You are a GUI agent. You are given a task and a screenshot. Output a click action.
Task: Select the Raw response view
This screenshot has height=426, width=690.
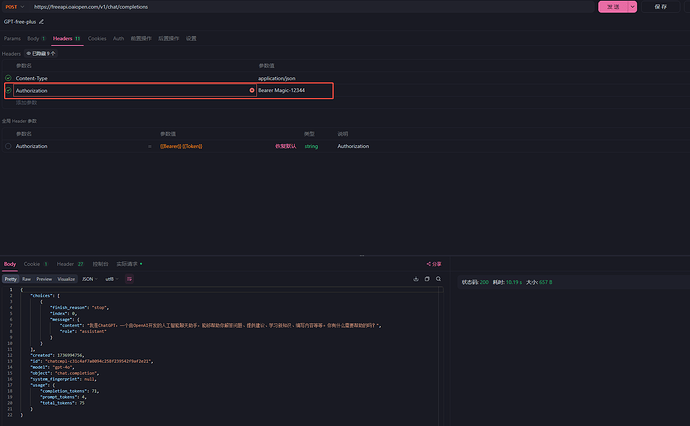(26, 279)
